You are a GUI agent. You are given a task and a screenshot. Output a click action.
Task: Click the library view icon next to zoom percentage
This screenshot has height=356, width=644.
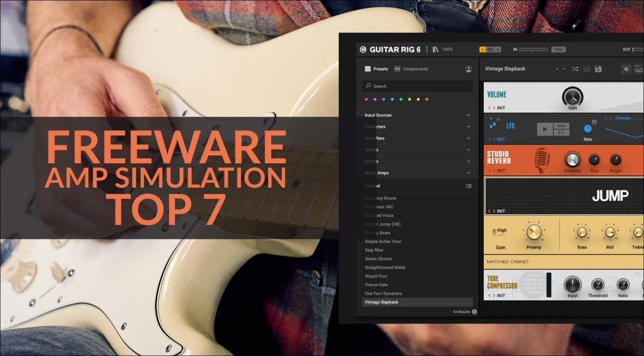[435, 49]
